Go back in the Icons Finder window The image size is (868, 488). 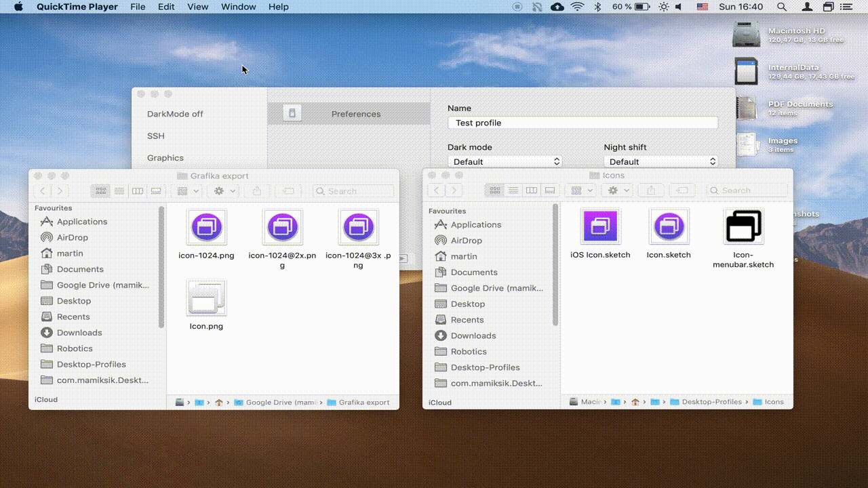click(x=437, y=190)
